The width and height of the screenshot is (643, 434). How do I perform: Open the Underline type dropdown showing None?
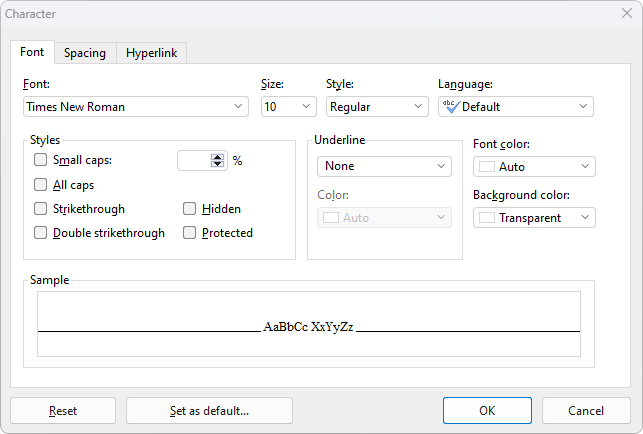(x=384, y=166)
